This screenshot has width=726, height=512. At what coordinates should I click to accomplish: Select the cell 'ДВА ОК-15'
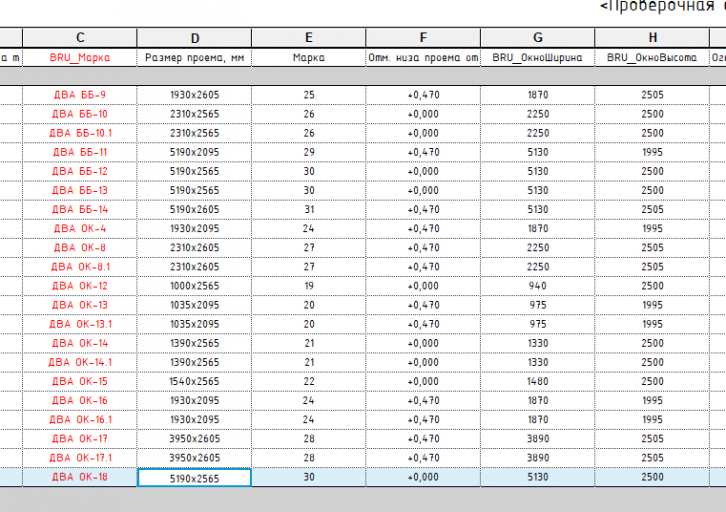pyautogui.click(x=80, y=381)
